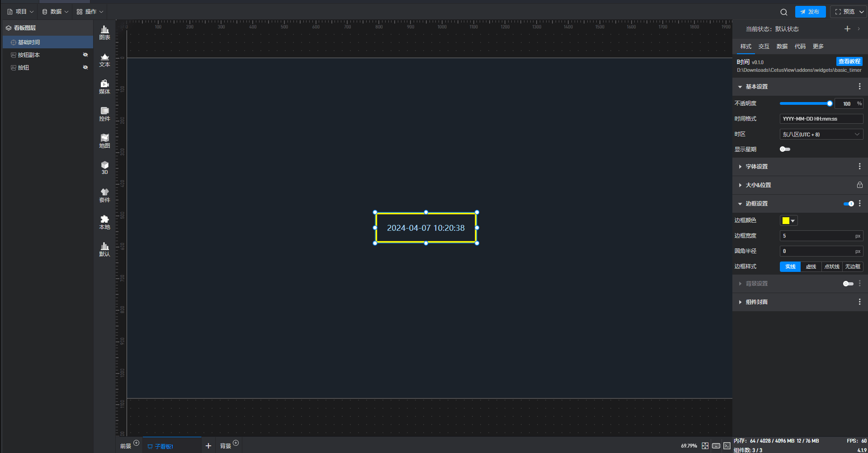Open the console icon in status bar
This screenshot has width=868, height=453.
click(x=727, y=446)
